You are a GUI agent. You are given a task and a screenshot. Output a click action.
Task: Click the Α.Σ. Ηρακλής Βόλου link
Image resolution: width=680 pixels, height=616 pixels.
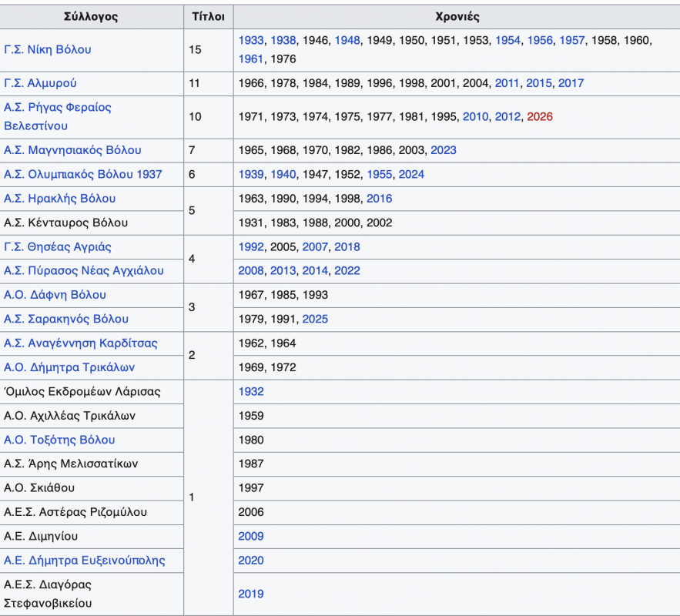(60, 199)
